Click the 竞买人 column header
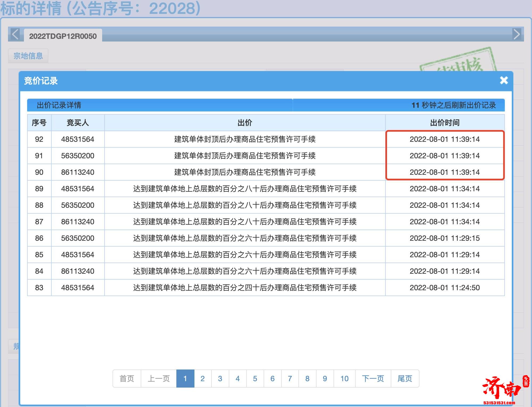 [x=77, y=123]
